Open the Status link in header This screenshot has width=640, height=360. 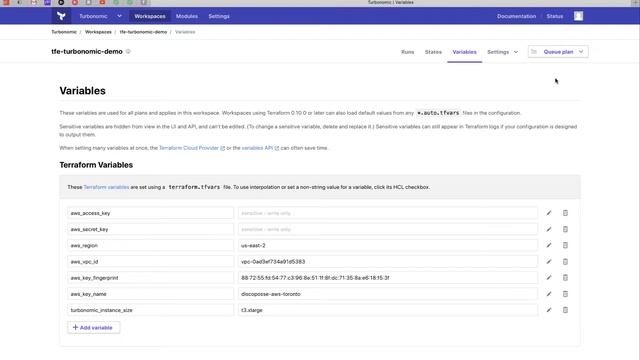[x=555, y=16]
